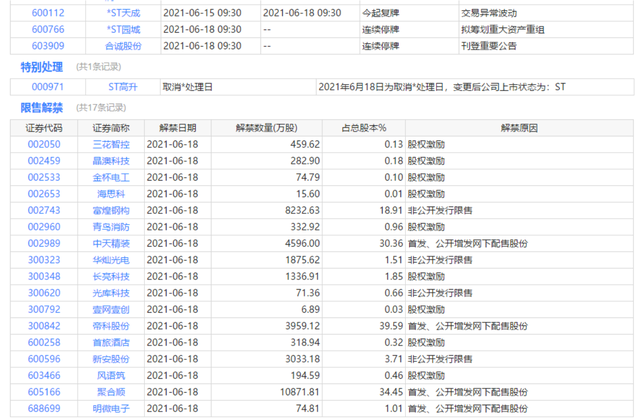The image size is (640, 419).
Task: Click the 壹网壹创 stock name link
Action: coord(111,310)
